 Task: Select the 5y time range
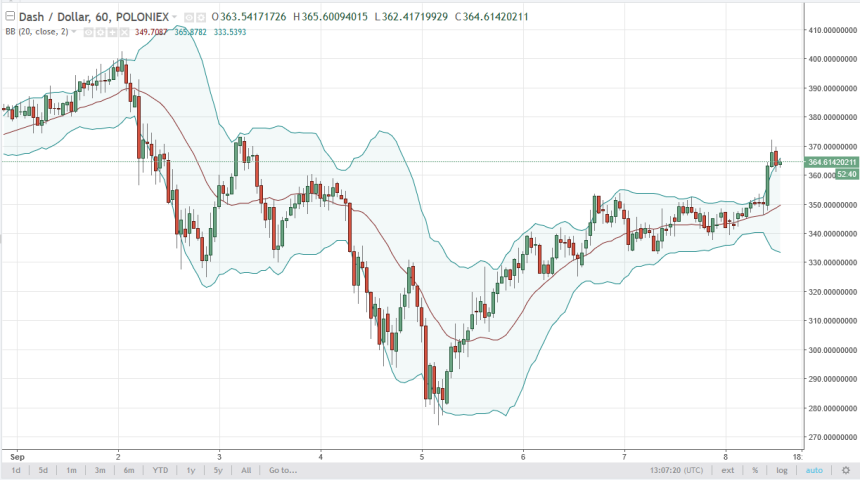(218, 470)
